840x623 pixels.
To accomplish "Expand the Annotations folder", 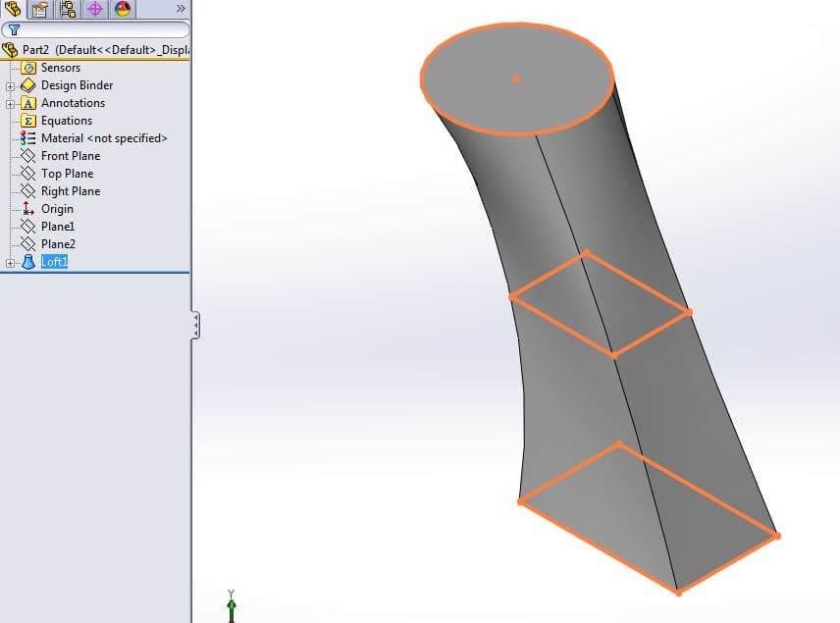I will pyautogui.click(x=10, y=104).
